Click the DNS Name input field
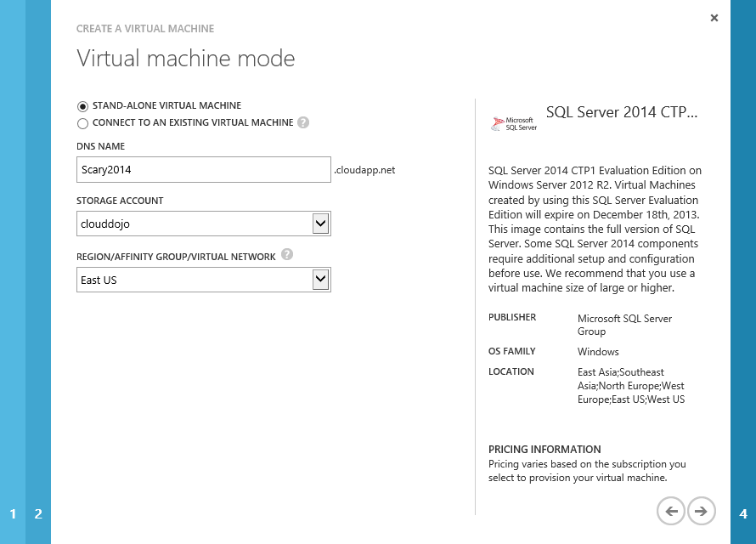 click(x=204, y=170)
